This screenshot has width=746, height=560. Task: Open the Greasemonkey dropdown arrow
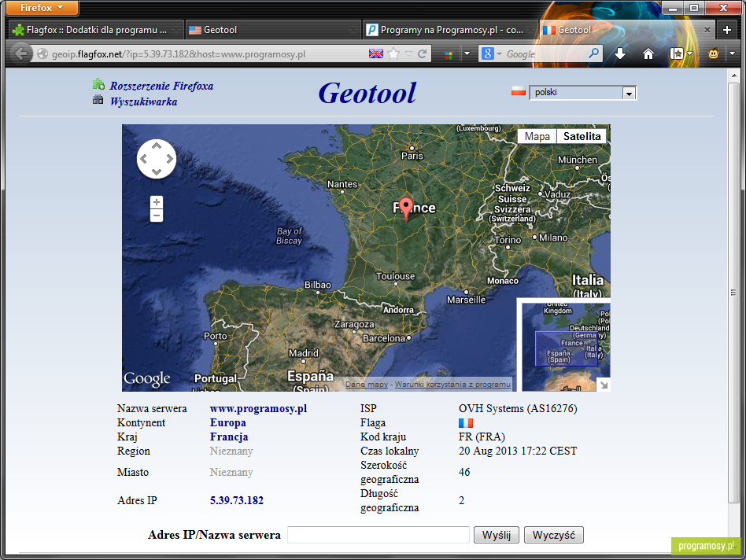(x=732, y=53)
